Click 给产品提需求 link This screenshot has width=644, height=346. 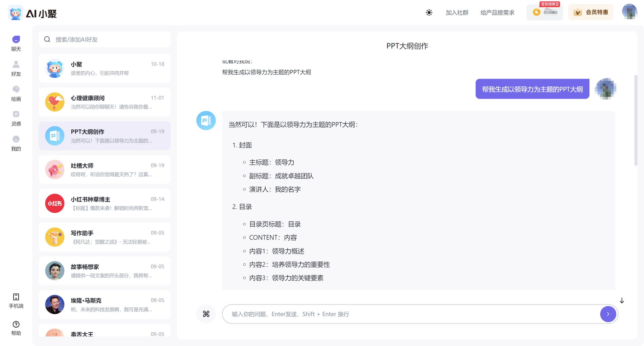click(x=497, y=13)
